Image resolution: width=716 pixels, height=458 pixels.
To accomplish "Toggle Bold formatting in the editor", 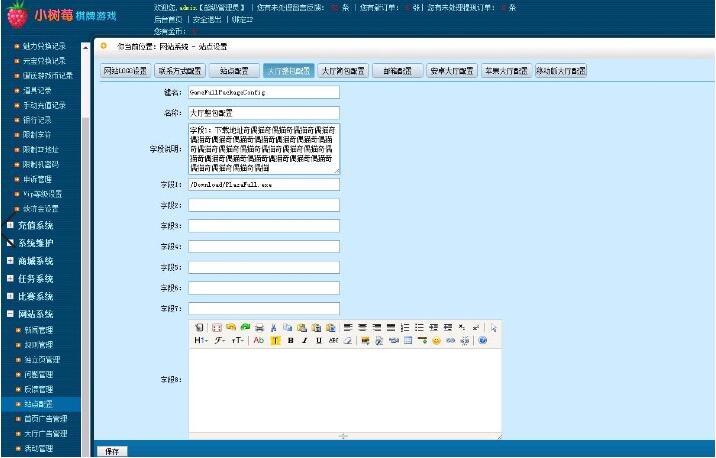I will click(x=290, y=341).
